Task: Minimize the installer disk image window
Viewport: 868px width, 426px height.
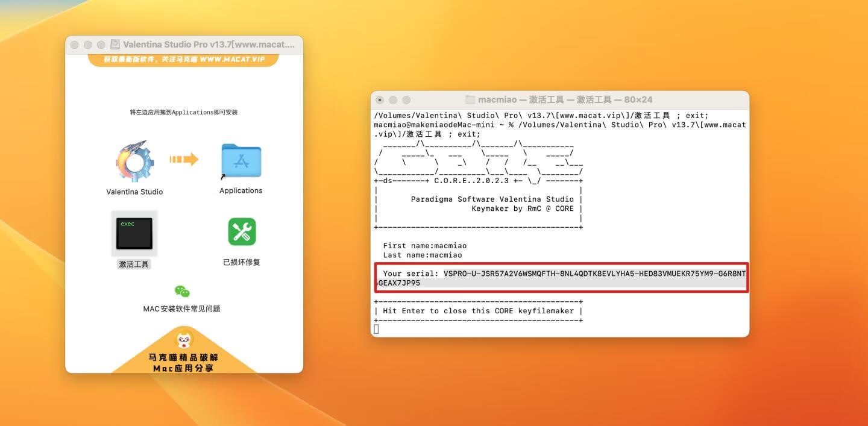Action: (88, 45)
